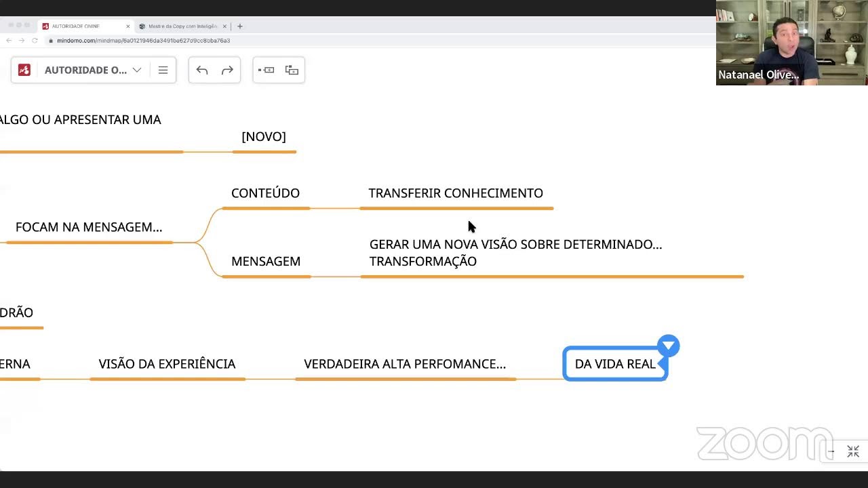
Task: Select the VISÃO DA EXPERIÊNCIA topic
Action: (167, 364)
